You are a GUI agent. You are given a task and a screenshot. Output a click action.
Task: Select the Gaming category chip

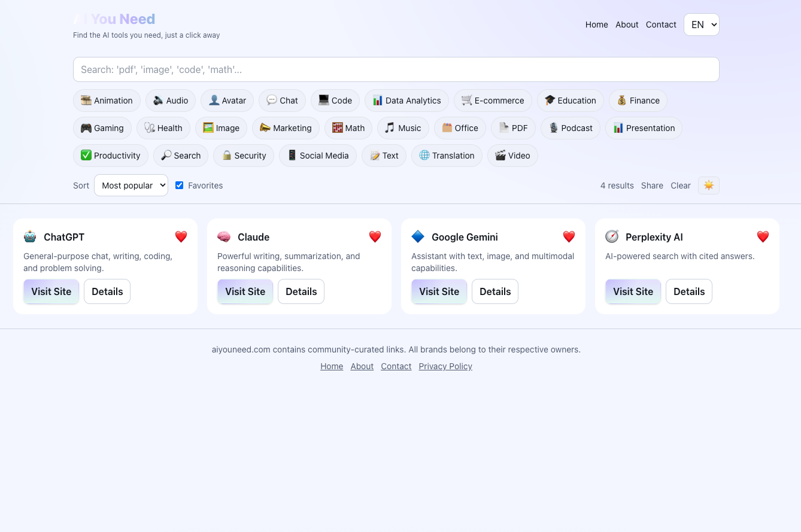click(x=102, y=128)
